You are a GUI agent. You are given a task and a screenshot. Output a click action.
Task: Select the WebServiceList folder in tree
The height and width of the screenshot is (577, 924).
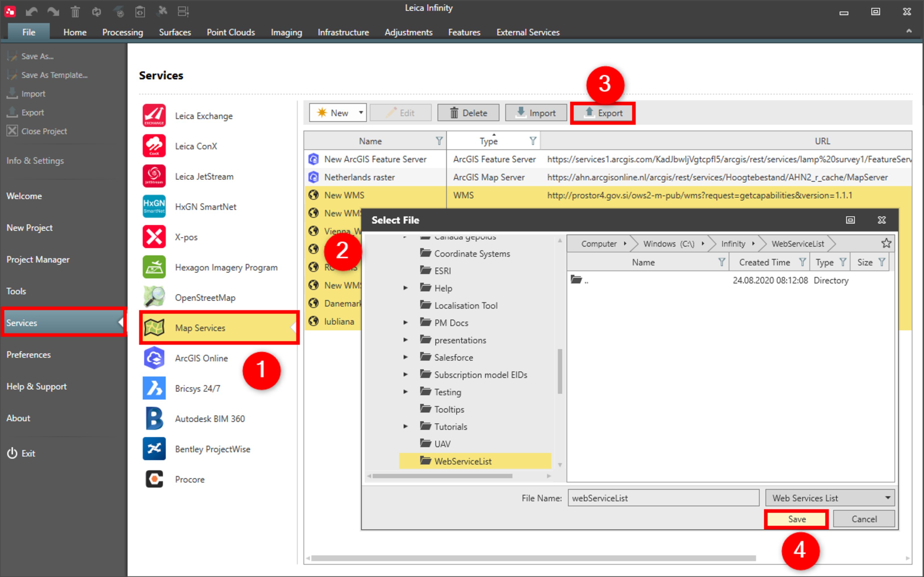click(x=475, y=461)
